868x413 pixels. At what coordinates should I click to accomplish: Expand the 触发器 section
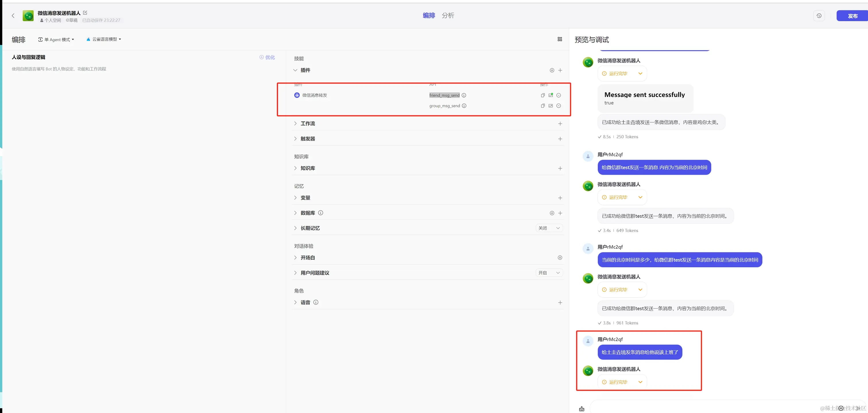click(296, 139)
